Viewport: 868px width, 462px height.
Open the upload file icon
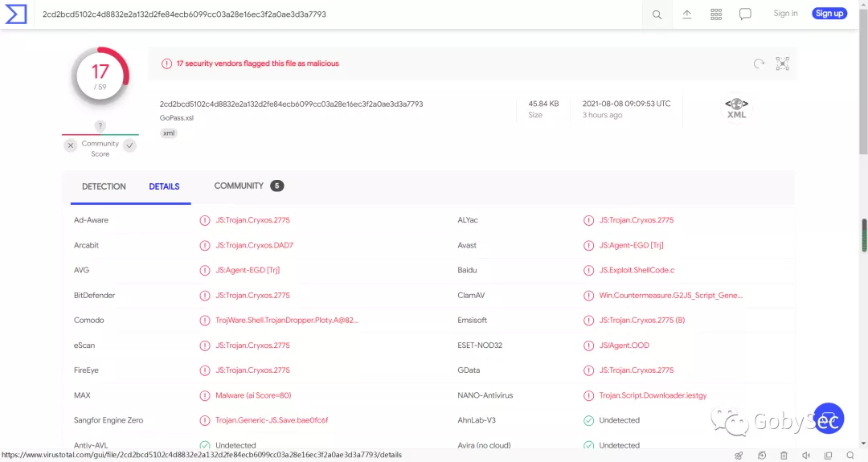[686, 14]
